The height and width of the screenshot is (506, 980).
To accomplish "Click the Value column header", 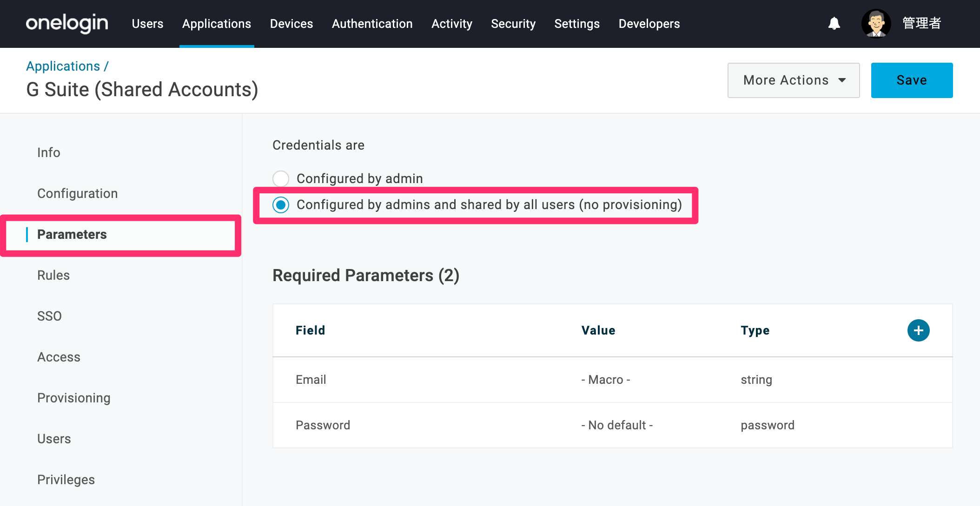I will [x=598, y=330].
